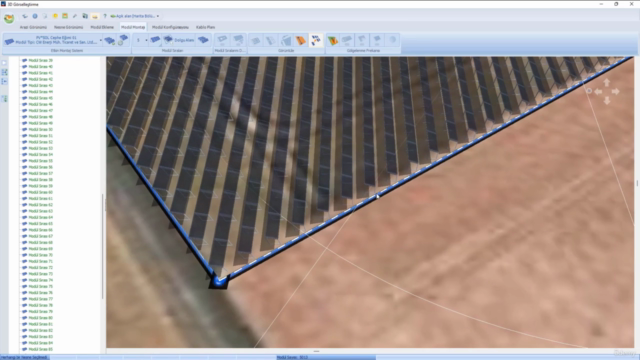
Task: Switch to the Modül Ekleme tab
Action: coord(102,27)
